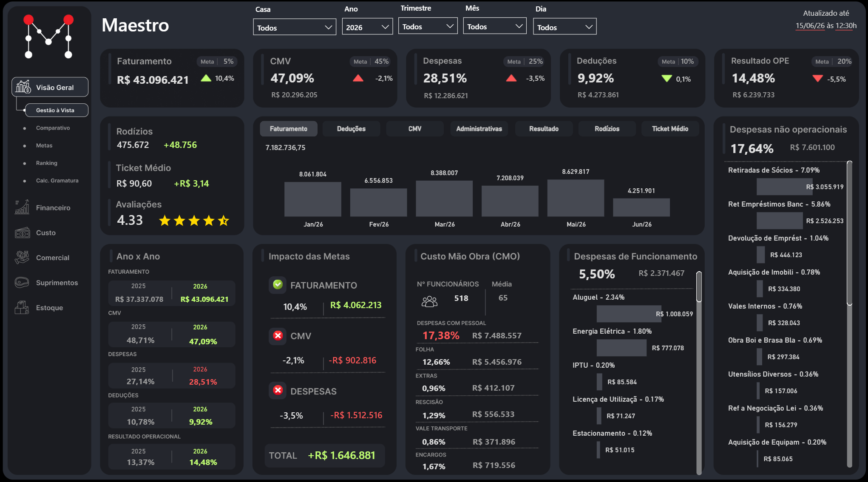Click the Estoque boxes icon

[22, 307]
